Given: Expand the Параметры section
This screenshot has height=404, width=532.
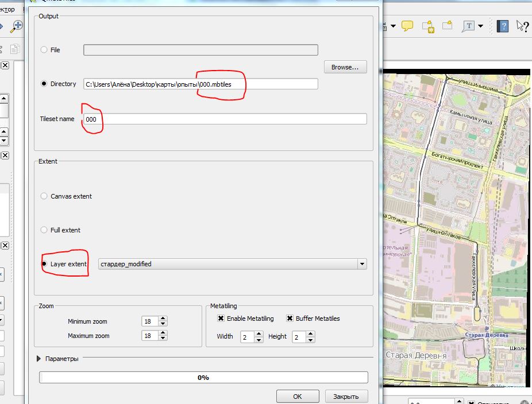Looking at the screenshot, I should pos(40,359).
